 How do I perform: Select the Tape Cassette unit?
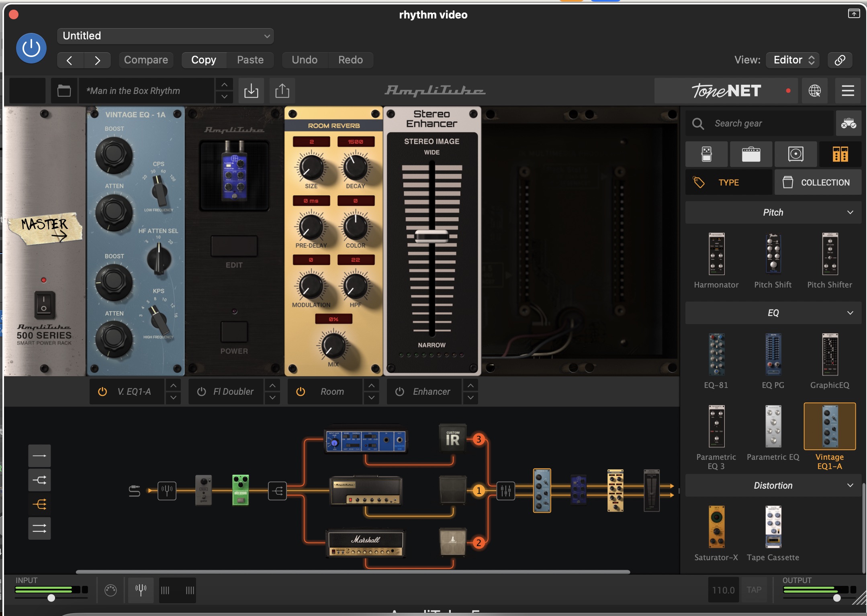(x=773, y=533)
